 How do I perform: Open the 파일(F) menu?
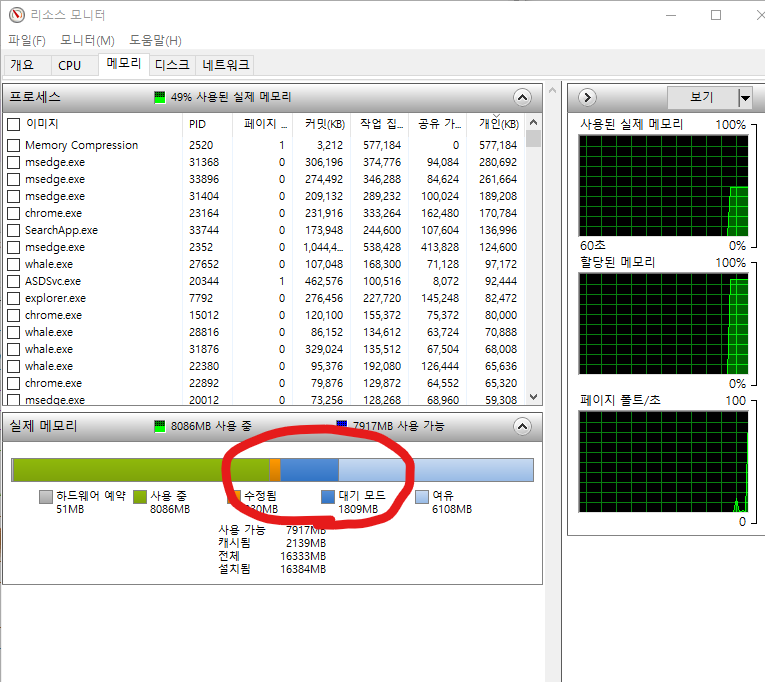(x=27, y=40)
